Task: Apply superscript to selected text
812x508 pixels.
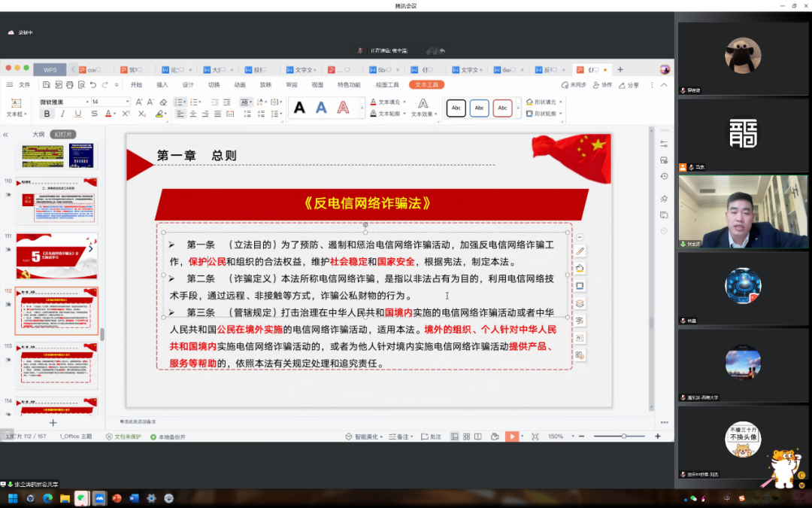Action: click(x=125, y=114)
